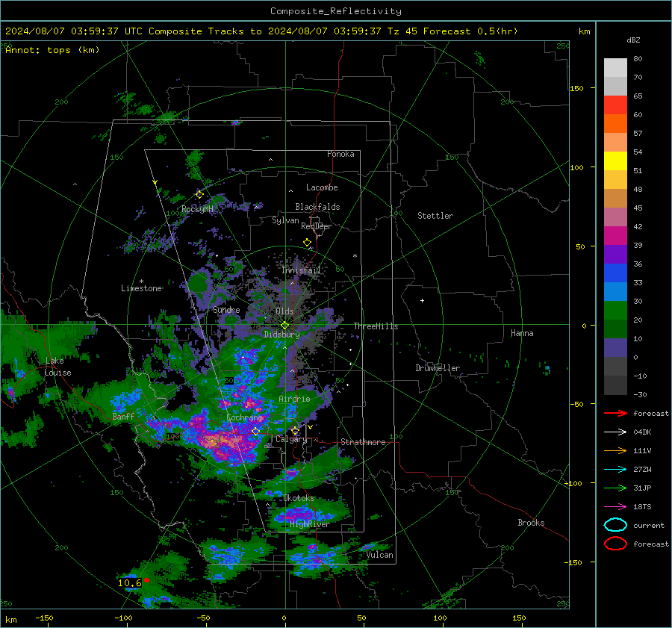Click the Vulcan label
The height and width of the screenshot is (628, 672).
[x=380, y=555]
